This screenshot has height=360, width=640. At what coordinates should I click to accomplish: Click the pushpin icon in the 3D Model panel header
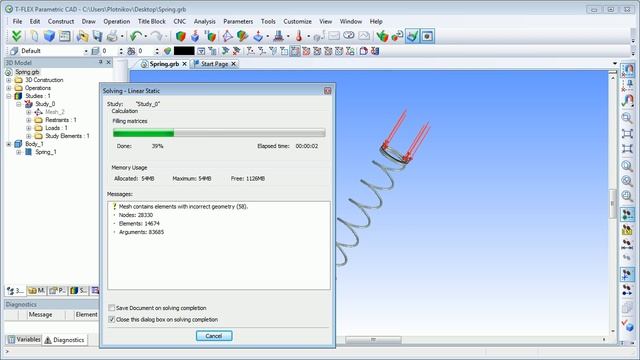(x=100, y=62)
